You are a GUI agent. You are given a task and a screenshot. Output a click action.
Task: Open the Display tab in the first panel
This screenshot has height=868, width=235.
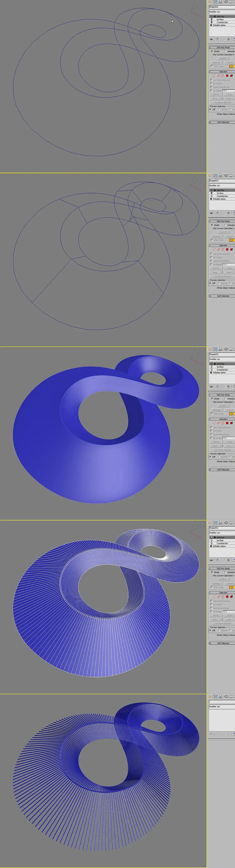(x=231, y=2)
